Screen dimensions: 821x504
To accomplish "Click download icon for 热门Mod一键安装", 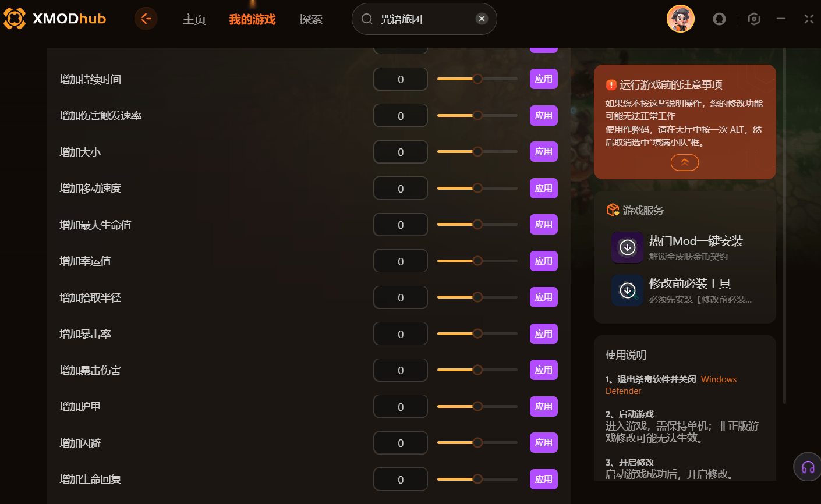I will click(628, 247).
